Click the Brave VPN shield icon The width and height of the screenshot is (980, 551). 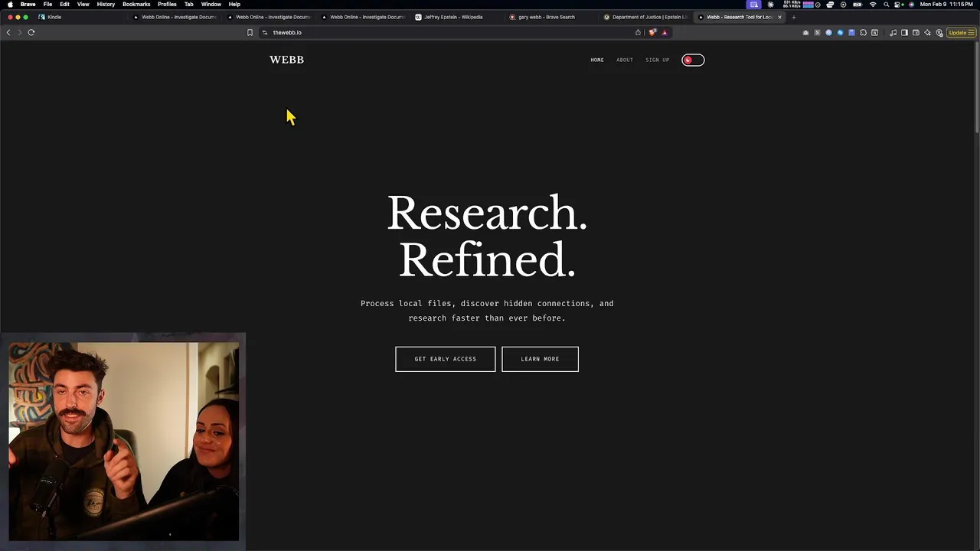click(x=939, y=33)
